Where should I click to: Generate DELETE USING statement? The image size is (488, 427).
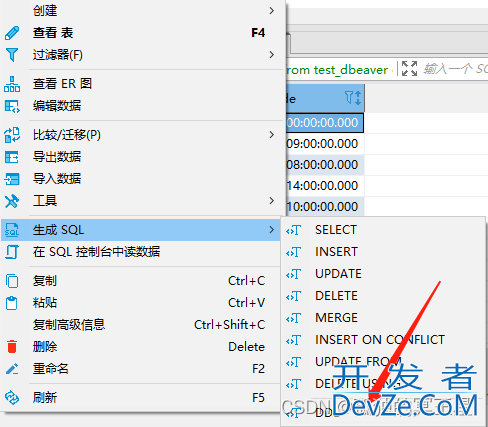tap(383, 384)
